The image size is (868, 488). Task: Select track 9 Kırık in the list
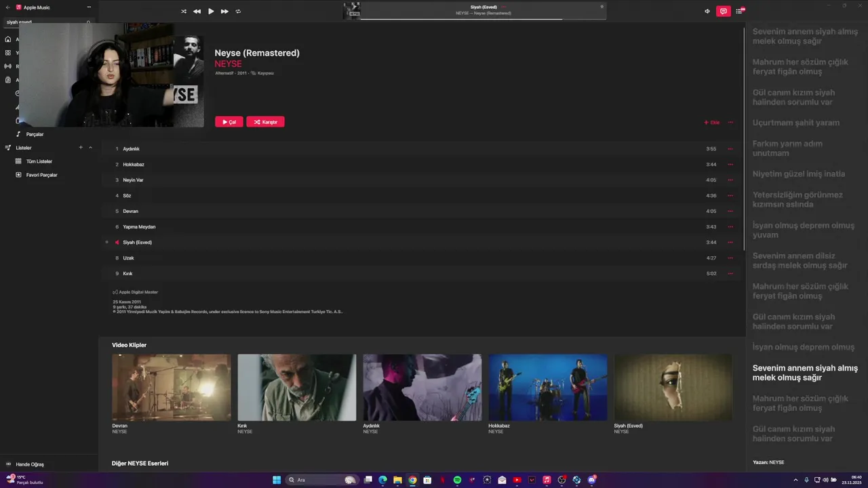pyautogui.click(x=127, y=273)
